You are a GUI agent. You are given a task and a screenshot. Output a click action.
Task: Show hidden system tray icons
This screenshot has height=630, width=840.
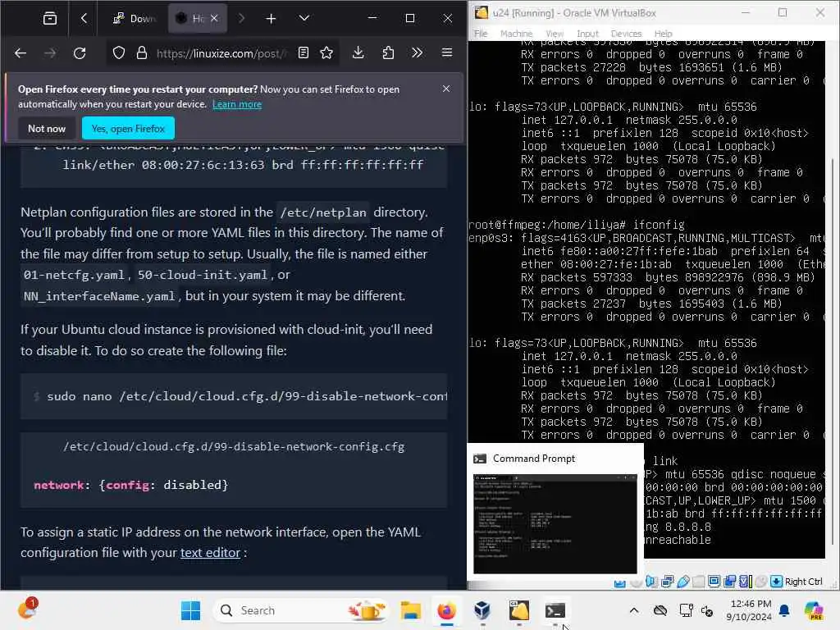[634, 610]
